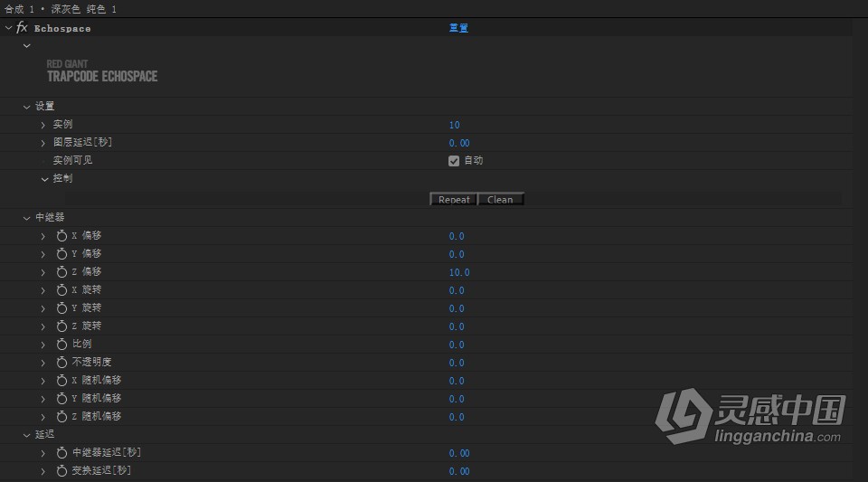This screenshot has height=482, width=868.
Task: Expand the Z 旋转 property
Action: (x=43, y=326)
